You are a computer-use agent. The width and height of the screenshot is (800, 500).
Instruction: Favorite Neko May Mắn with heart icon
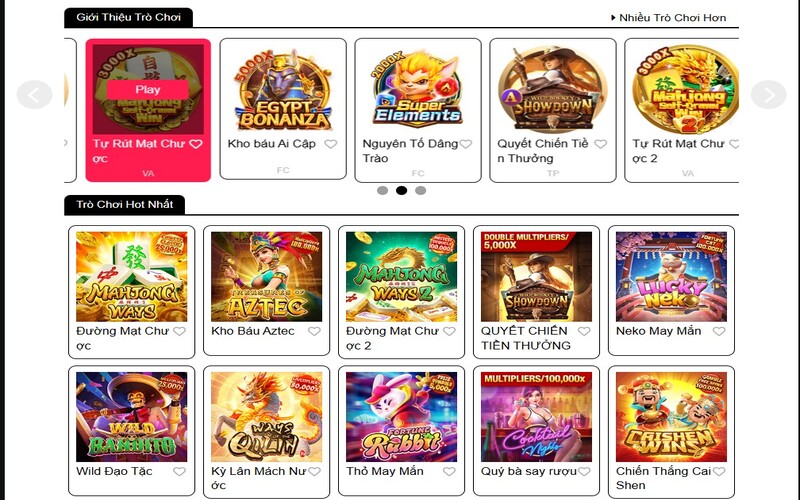point(719,331)
